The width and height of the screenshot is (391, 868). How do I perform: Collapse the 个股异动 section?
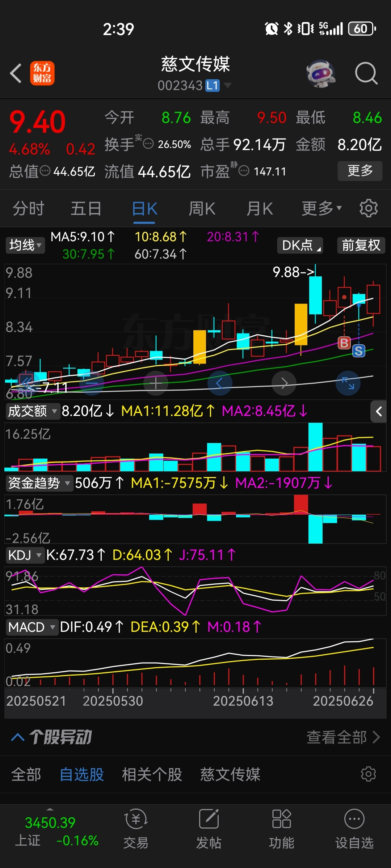(x=18, y=737)
